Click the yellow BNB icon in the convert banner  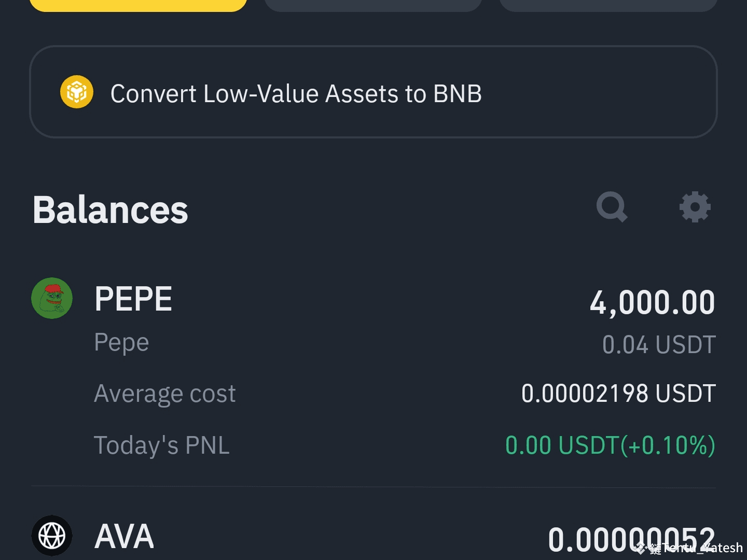pyautogui.click(x=77, y=92)
